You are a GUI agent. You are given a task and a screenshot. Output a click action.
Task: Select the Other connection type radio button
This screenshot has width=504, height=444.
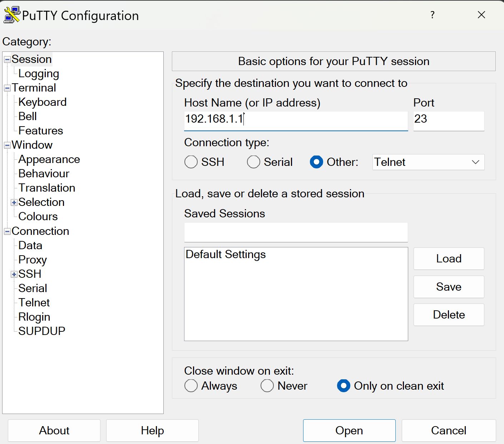pos(316,162)
